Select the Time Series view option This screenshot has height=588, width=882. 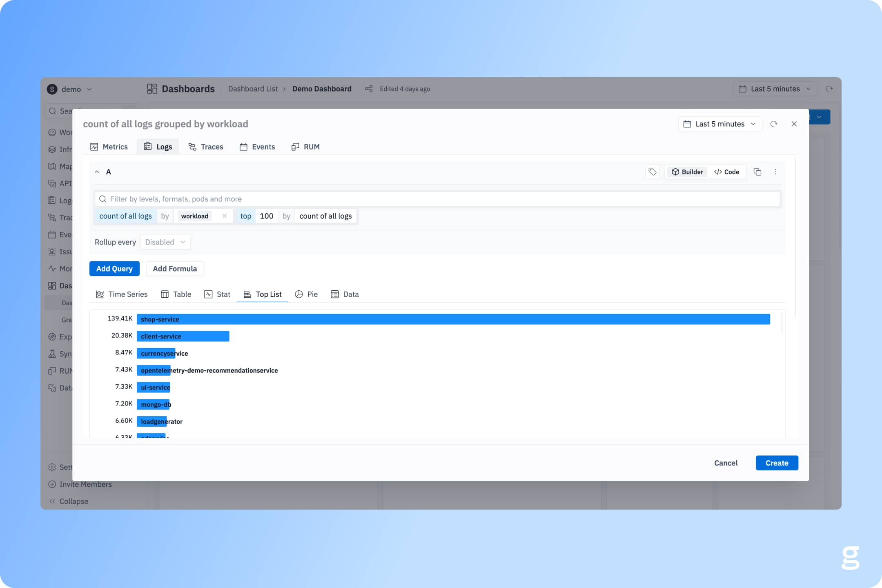click(x=121, y=294)
